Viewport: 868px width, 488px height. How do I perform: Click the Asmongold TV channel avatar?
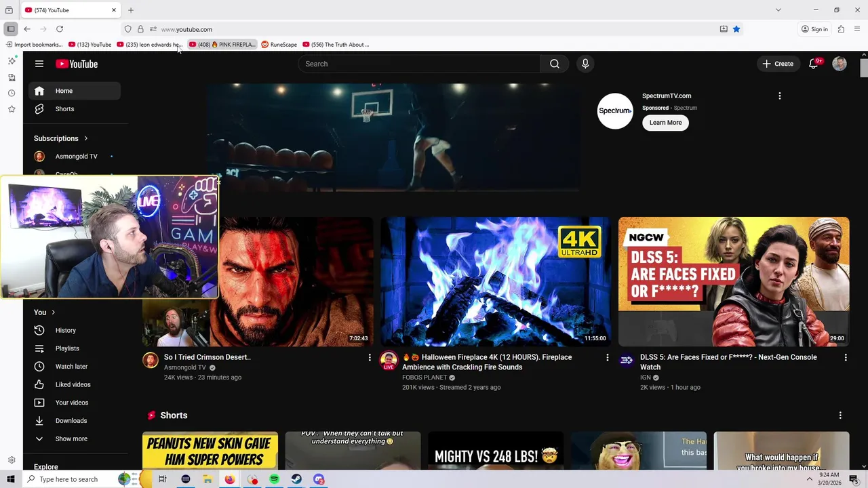point(151,360)
